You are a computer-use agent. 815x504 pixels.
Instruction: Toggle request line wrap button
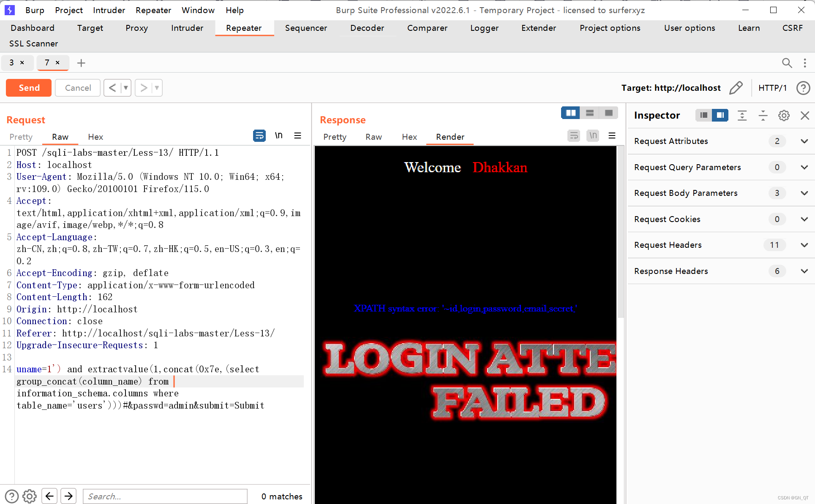point(259,135)
